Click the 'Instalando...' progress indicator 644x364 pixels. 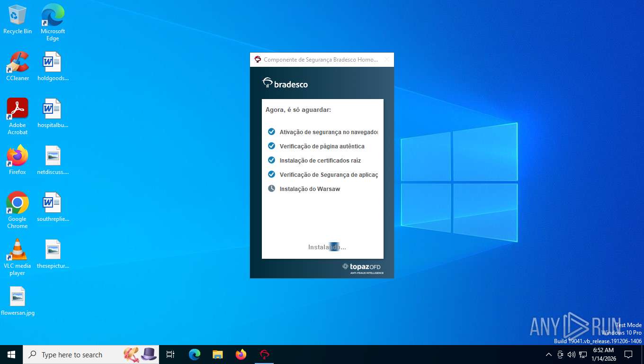coord(327,247)
